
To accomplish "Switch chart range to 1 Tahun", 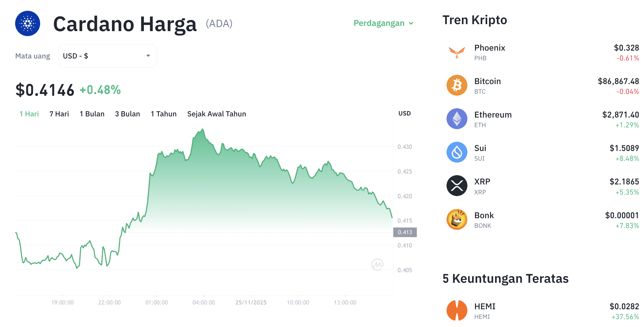I will pyautogui.click(x=163, y=114).
